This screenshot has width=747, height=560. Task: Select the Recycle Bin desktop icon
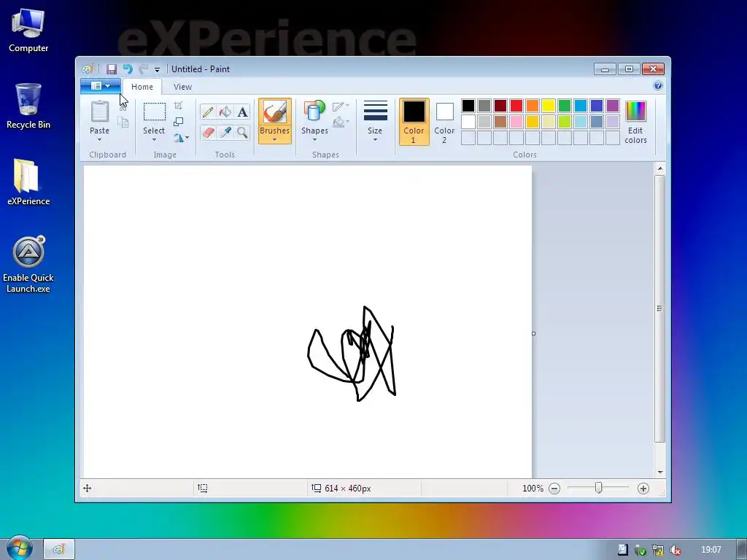pos(28,106)
